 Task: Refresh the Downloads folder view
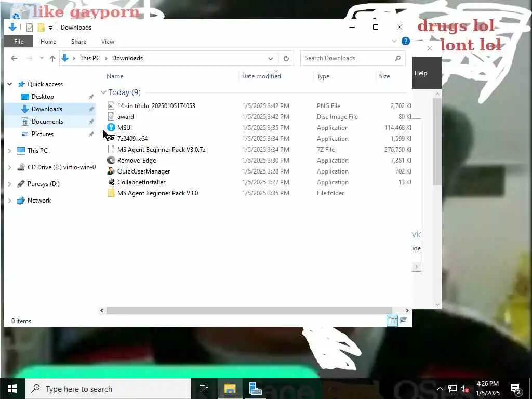pos(286,58)
